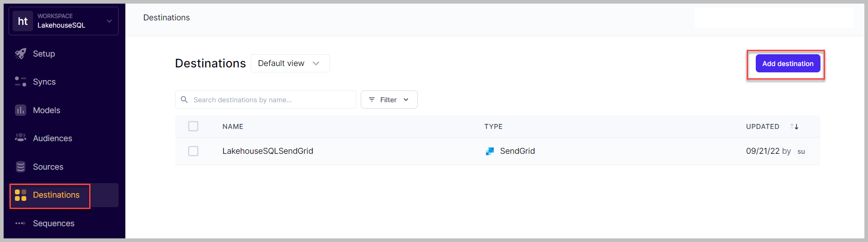Sort by the Updated column arrows
The image size is (868, 242).
tap(794, 127)
